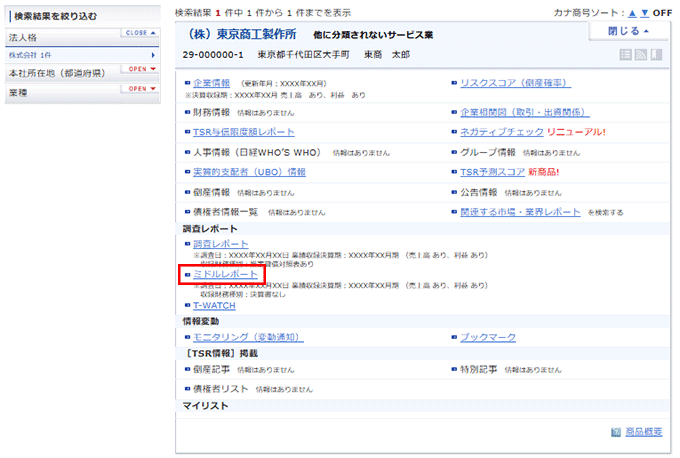This screenshot has width=680, height=458.
Task: Click 東京都千代田区大手町 address text
Action: point(303,55)
